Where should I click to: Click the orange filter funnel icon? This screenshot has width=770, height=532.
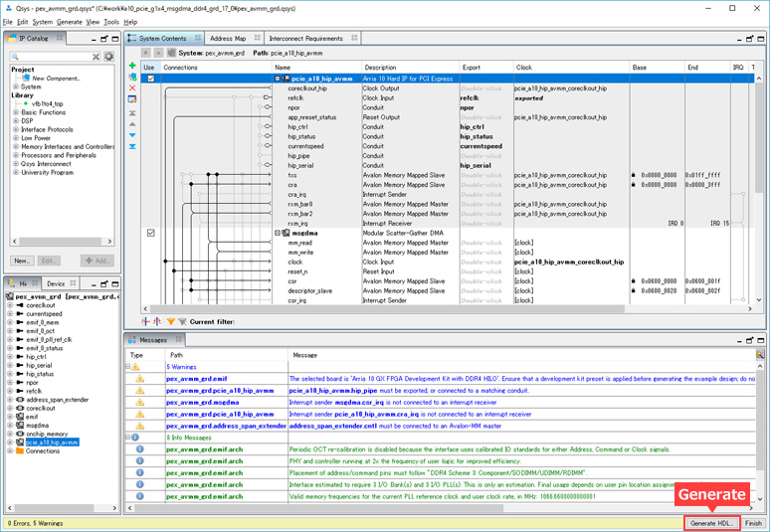[171, 321]
